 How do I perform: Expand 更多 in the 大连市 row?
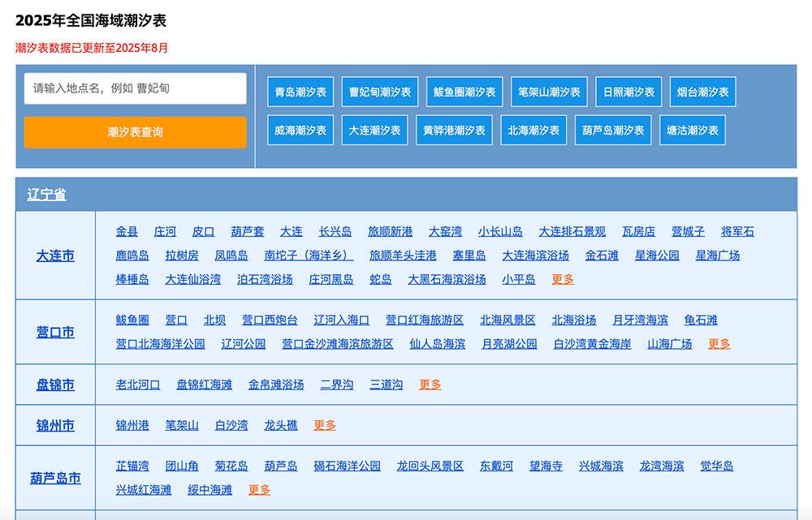tap(563, 279)
